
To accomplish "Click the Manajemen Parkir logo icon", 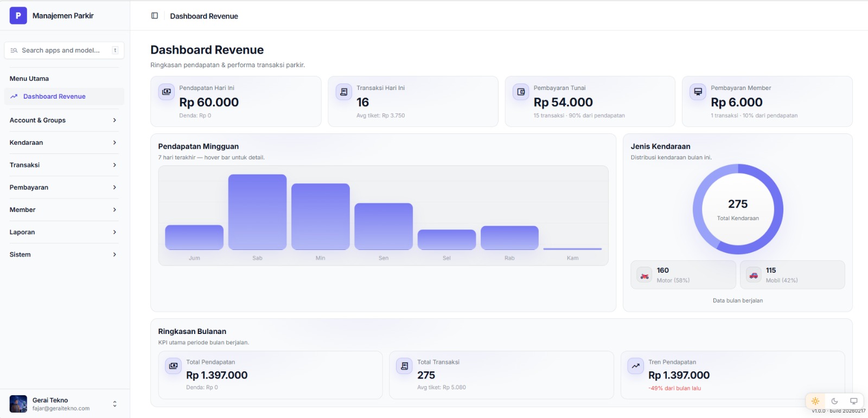I will pos(18,16).
